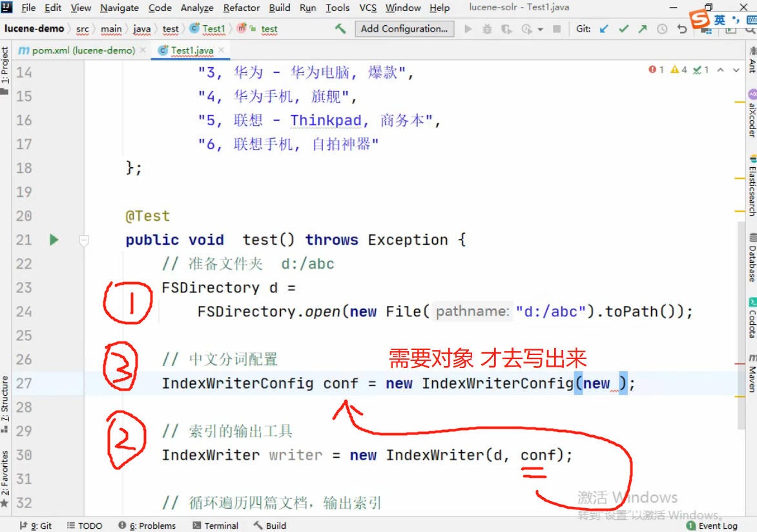Open the Event Log

pos(712,526)
